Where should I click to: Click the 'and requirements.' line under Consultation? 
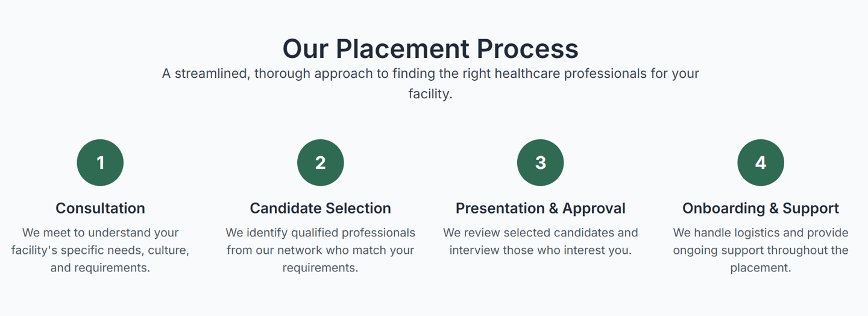coord(100,268)
